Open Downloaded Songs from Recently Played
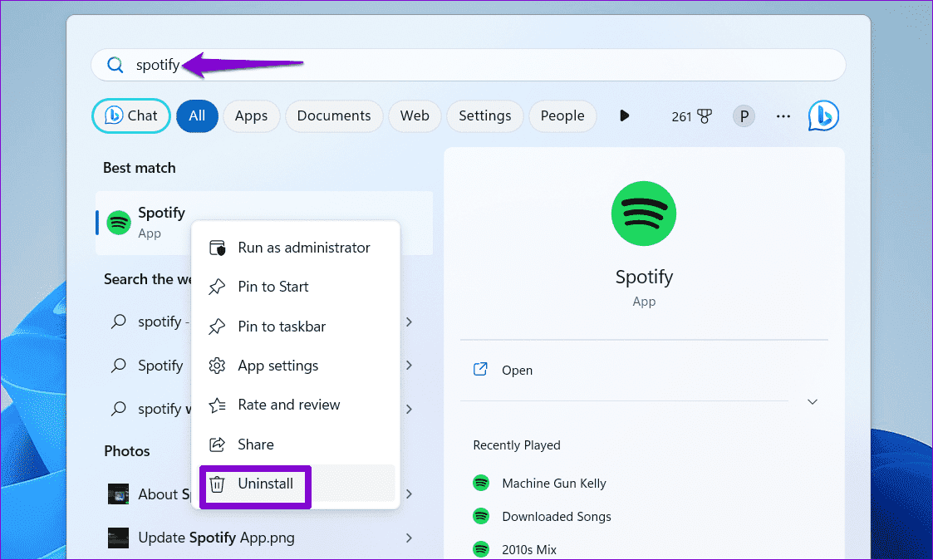 click(557, 517)
